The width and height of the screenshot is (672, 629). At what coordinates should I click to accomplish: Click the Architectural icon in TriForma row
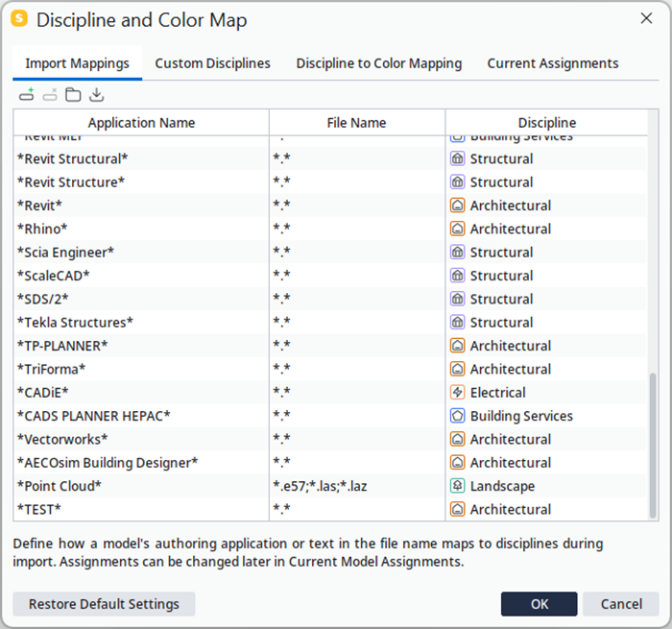point(457,369)
